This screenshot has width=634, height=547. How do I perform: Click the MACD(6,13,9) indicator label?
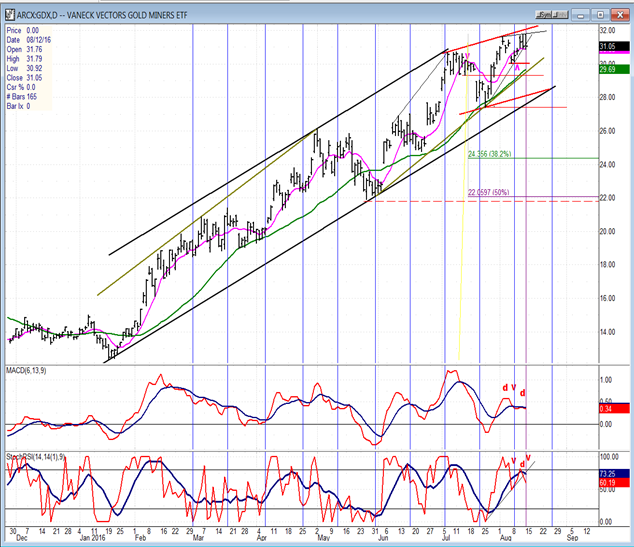coord(26,370)
